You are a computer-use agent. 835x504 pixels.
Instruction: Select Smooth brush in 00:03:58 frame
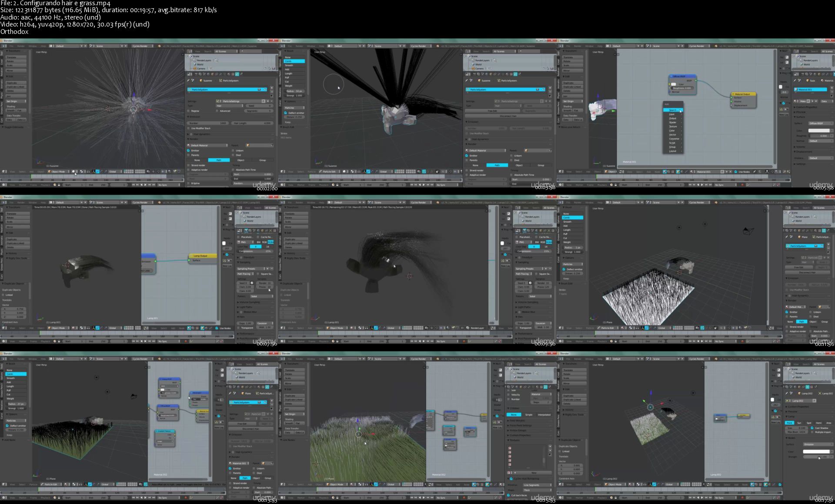coord(294,65)
